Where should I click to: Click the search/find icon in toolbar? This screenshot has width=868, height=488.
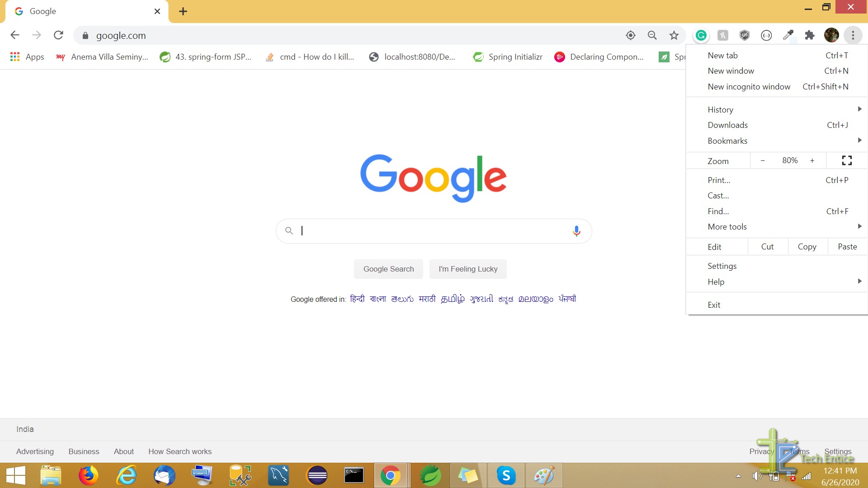pyautogui.click(x=652, y=35)
